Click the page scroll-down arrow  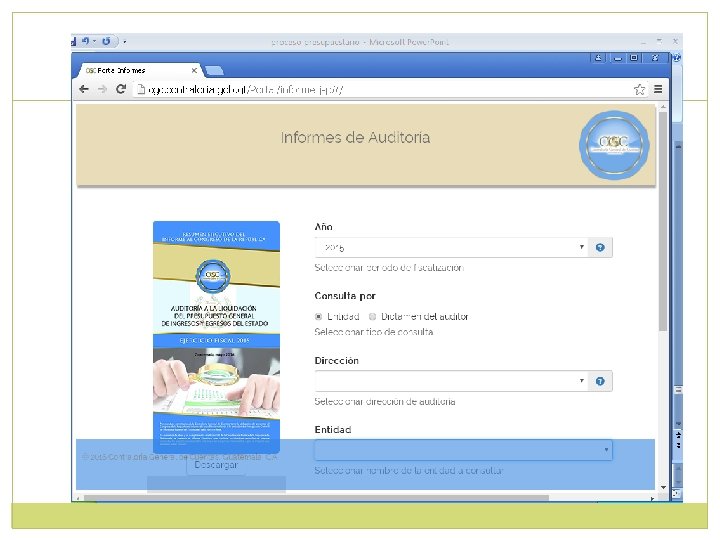[663, 487]
